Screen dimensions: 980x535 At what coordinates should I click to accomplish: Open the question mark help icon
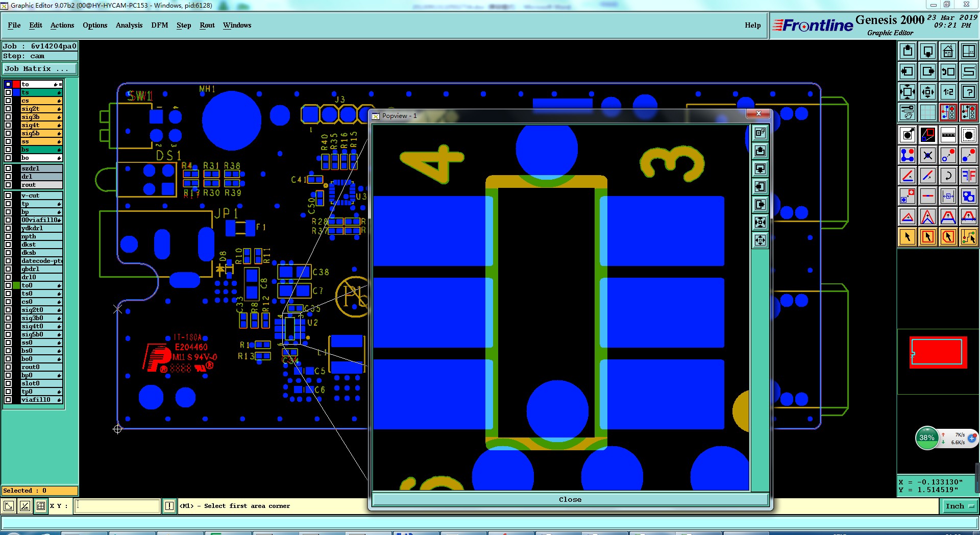tap(968, 92)
